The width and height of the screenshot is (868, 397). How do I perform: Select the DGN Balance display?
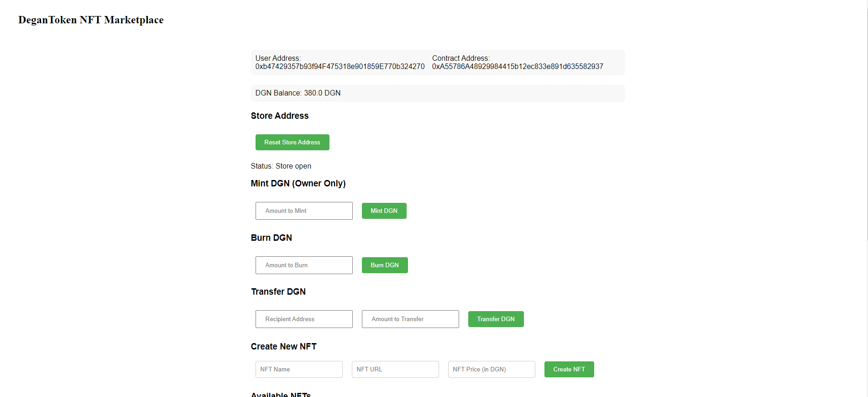pos(298,93)
